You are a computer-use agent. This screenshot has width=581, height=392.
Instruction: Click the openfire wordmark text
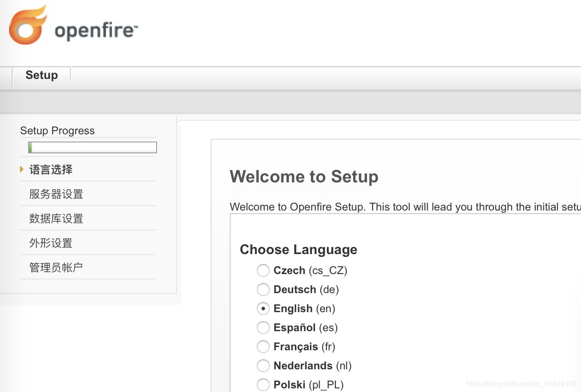95,30
